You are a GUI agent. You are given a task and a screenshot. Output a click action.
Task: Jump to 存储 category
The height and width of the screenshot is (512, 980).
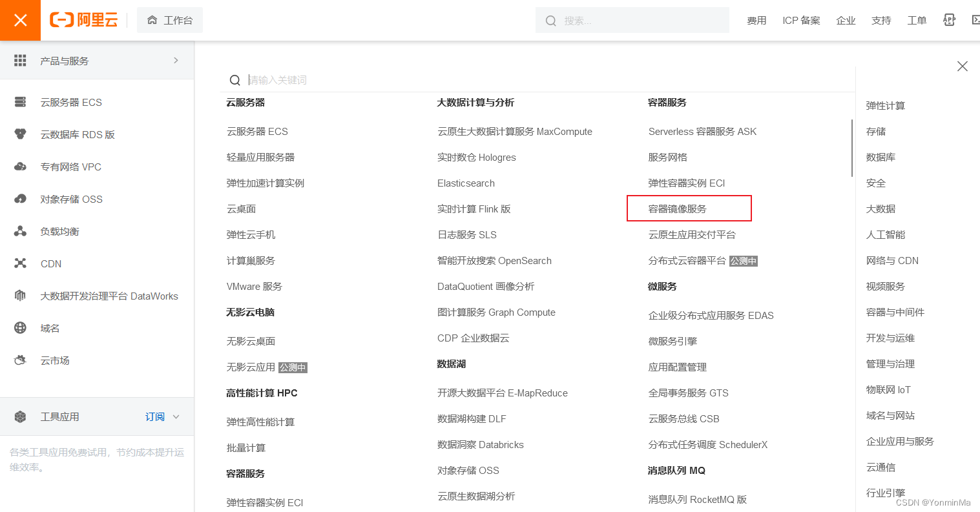pyautogui.click(x=875, y=131)
